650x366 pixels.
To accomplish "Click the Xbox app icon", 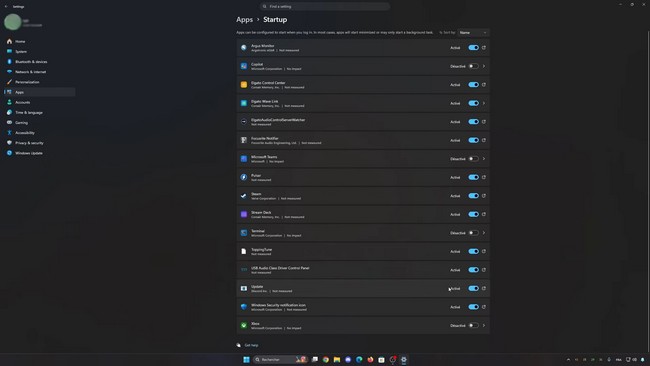I will point(244,325).
